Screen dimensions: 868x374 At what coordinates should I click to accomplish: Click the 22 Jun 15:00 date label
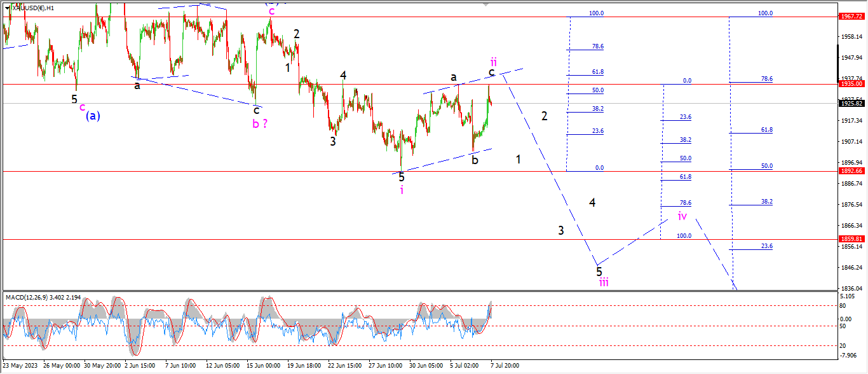point(344,366)
